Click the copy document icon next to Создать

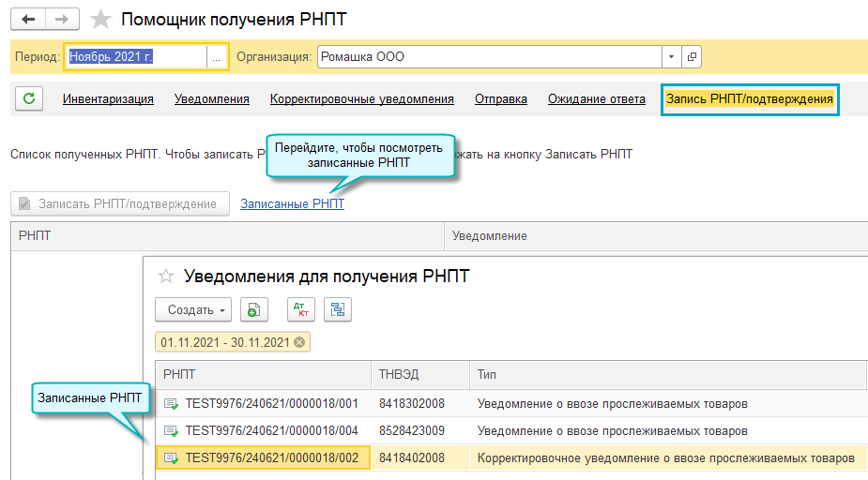click(254, 309)
